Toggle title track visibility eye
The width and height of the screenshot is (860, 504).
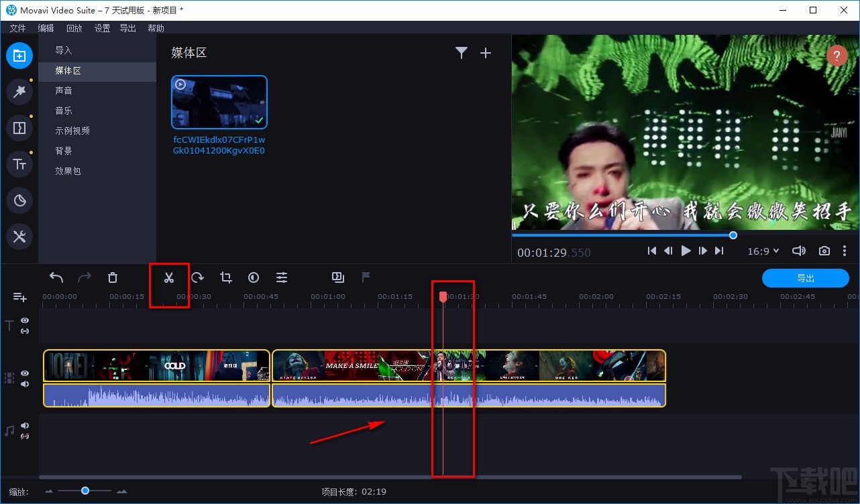(25, 320)
